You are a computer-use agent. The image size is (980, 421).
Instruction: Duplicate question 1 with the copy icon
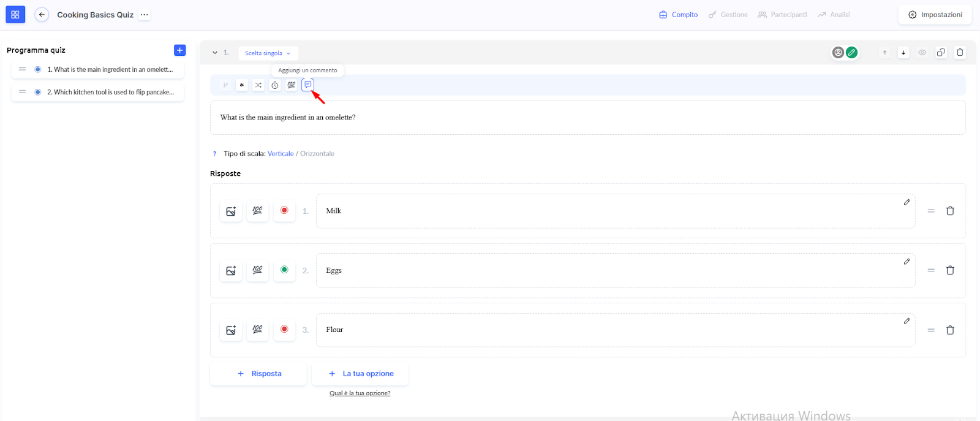941,53
